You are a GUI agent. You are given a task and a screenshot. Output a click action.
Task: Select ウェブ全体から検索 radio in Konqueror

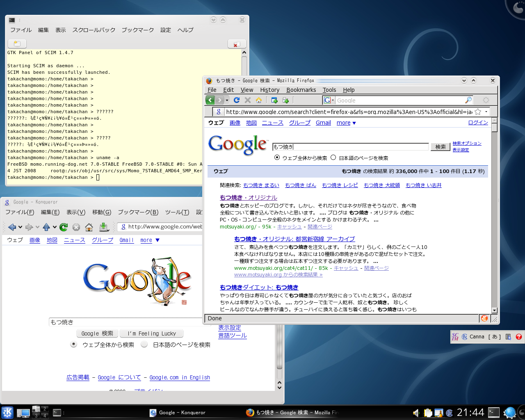(x=73, y=345)
